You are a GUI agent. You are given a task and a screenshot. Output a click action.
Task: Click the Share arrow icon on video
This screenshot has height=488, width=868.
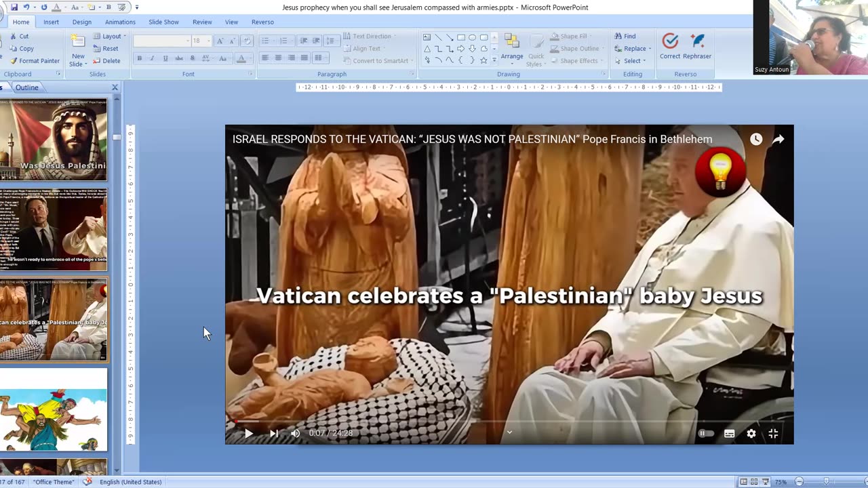778,139
